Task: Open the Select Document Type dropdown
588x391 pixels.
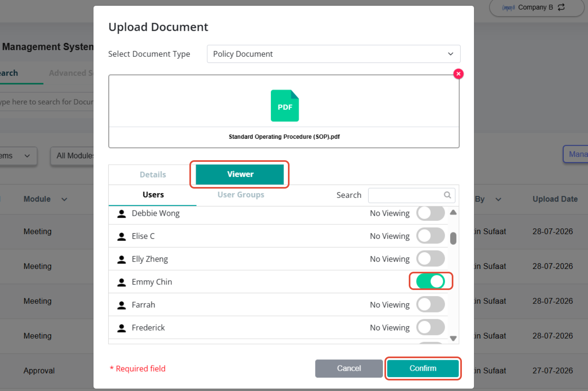Action: click(333, 54)
